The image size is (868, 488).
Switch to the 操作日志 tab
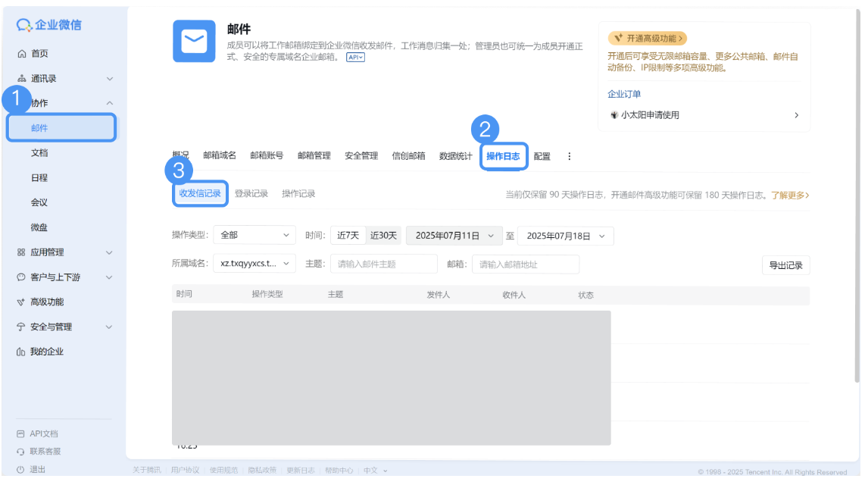(503, 157)
